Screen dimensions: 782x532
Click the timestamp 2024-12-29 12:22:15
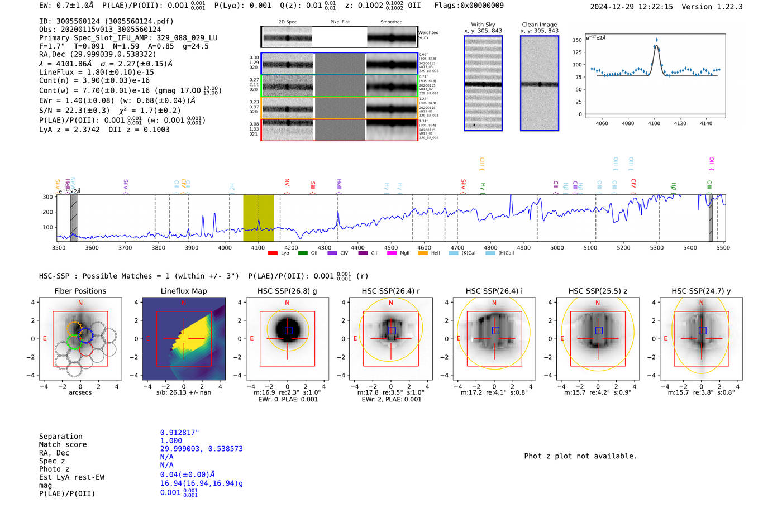(632, 7)
